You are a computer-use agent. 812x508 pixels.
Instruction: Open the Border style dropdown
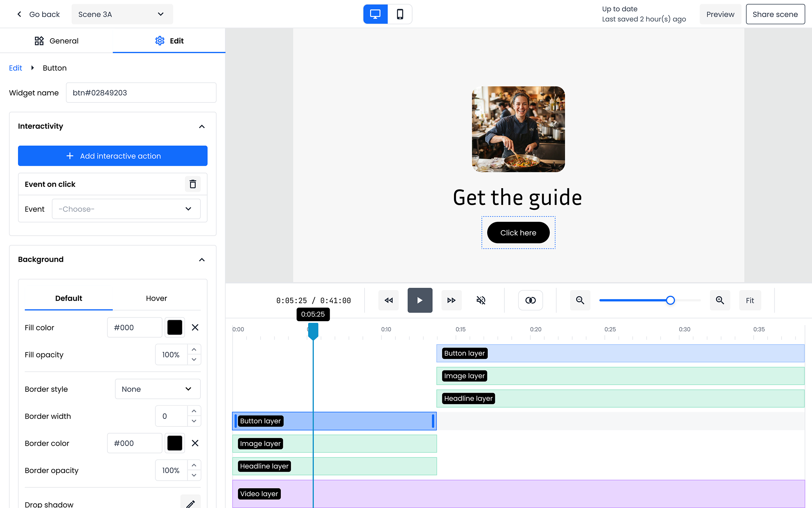158,389
